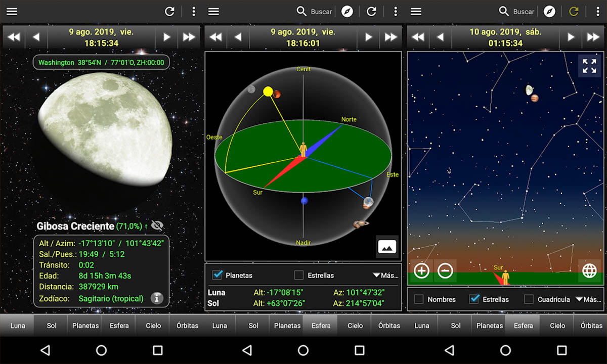
Task: Tap Android recents button in right screen
Action: pos(561,350)
